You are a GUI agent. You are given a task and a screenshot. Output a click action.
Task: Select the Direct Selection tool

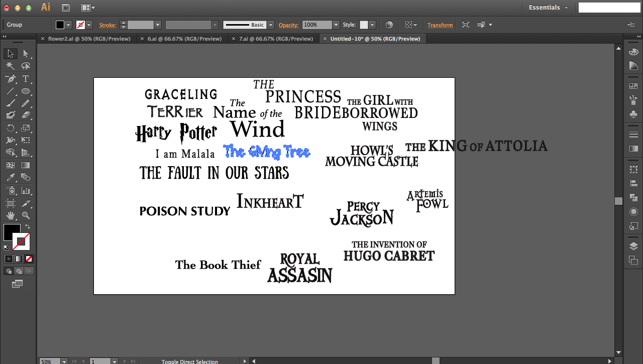point(26,54)
